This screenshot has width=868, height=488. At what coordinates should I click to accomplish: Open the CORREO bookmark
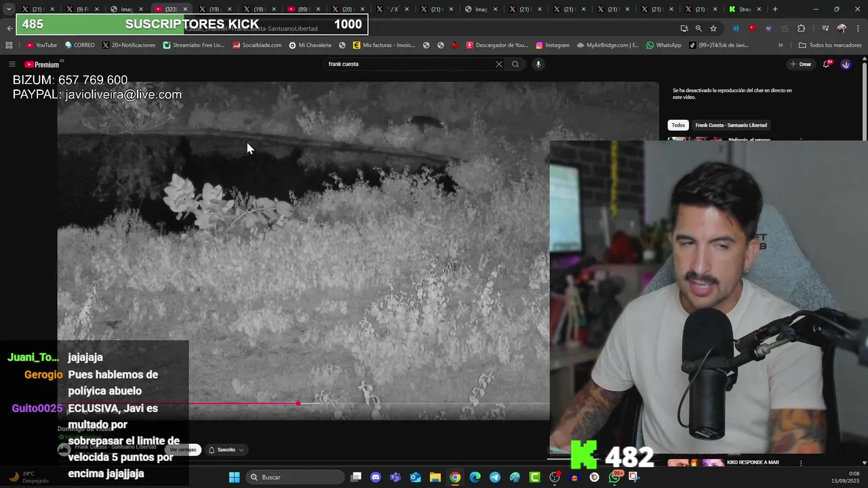pyautogui.click(x=79, y=45)
